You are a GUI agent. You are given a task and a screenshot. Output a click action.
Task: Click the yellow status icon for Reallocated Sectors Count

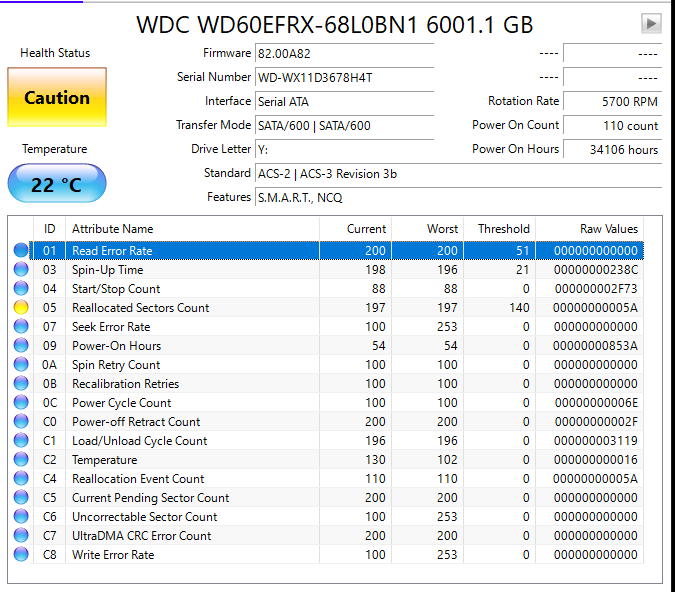point(21,308)
